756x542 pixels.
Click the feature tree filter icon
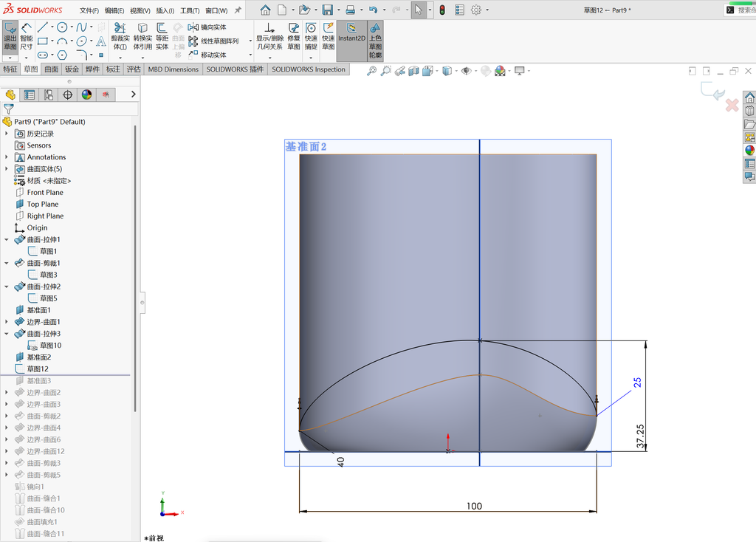(x=9, y=109)
